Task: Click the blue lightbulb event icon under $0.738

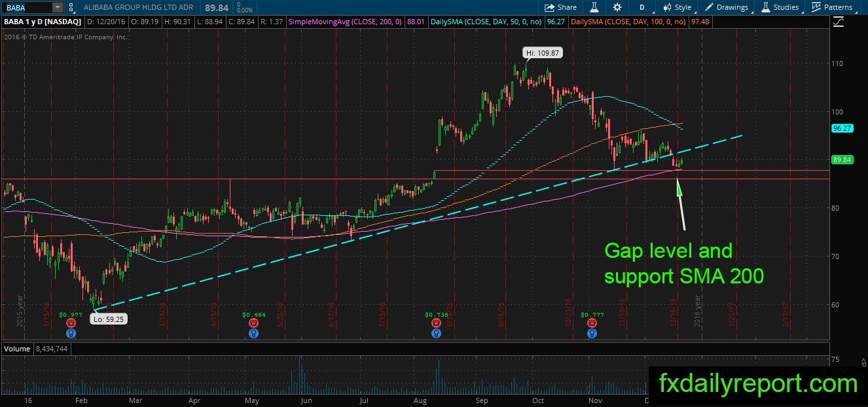Action: [436, 333]
